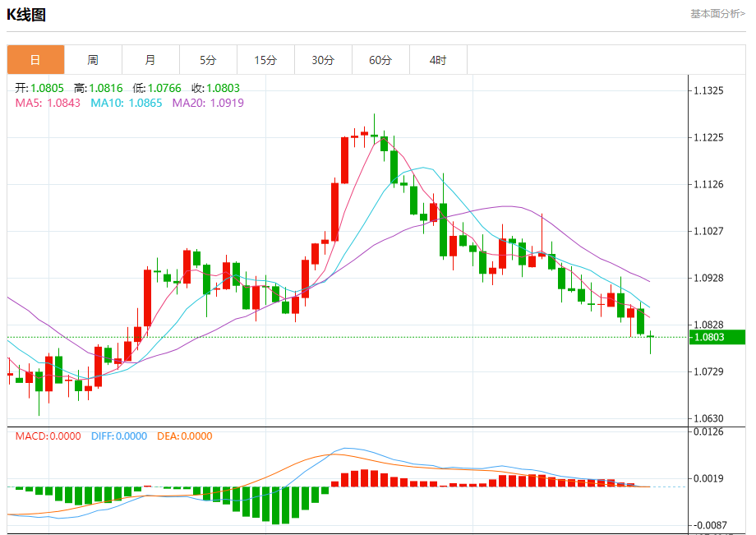The height and width of the screenshot is (535, 756).
Task: Click the MA20 indicator label
Action: click(x=208, y=103)
